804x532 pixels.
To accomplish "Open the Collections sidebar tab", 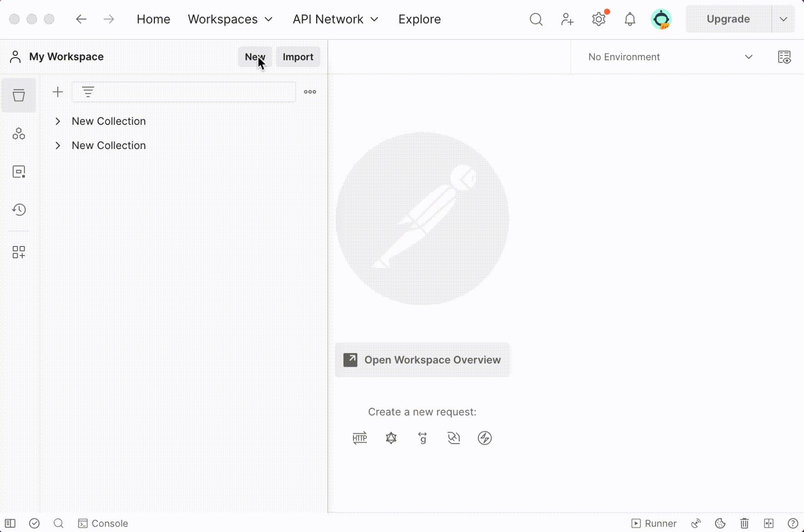I will pos(19,95).
